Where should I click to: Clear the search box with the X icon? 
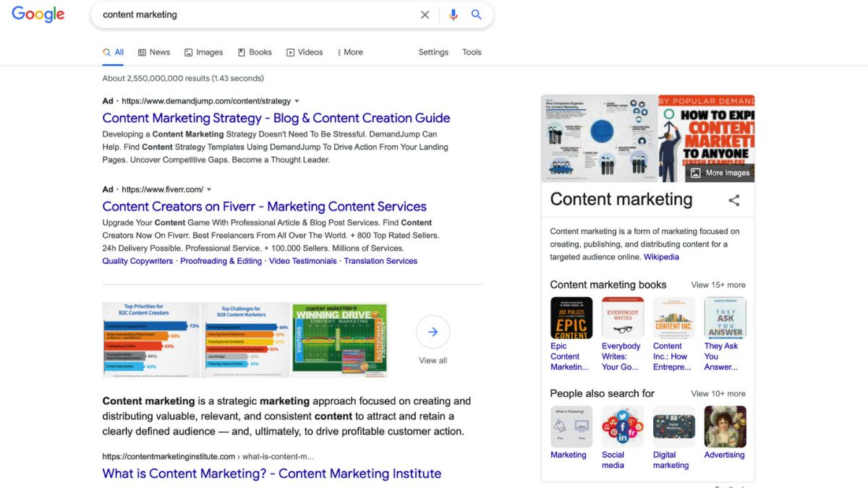(425, 14)
